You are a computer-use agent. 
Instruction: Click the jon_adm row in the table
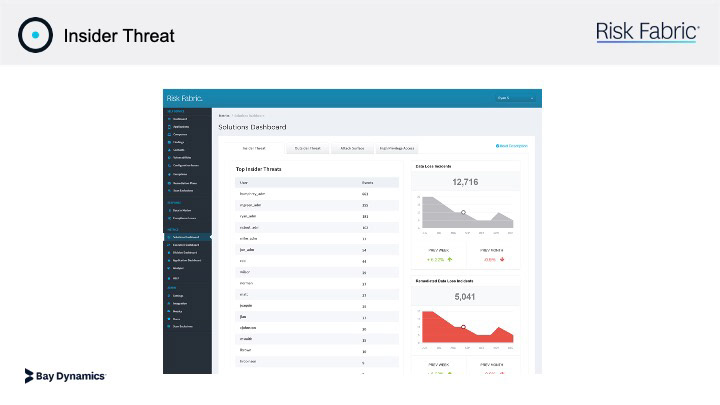317,250
